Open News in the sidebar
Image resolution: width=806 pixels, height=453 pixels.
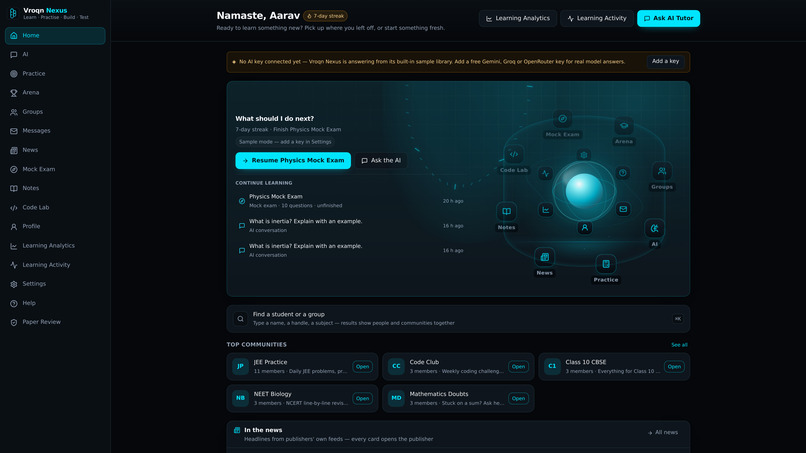click(x=55, y=150)
